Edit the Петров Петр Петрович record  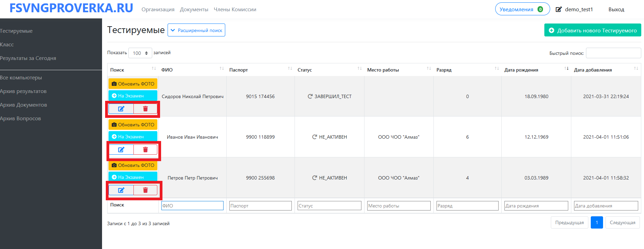pos(121,190)
